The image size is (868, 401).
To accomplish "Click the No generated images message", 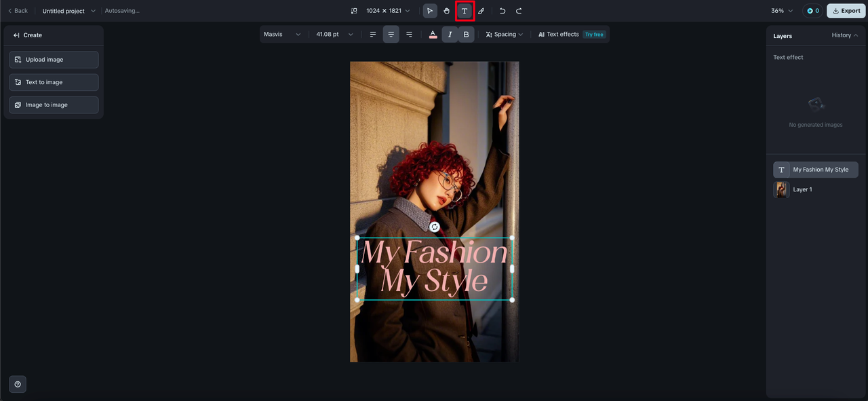I will [816, 125].
